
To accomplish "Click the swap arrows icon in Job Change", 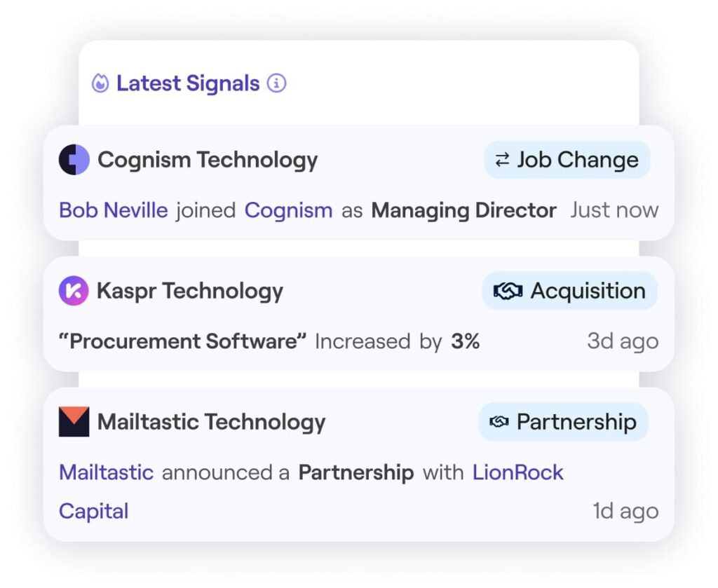I will click(x=502, y=160).
